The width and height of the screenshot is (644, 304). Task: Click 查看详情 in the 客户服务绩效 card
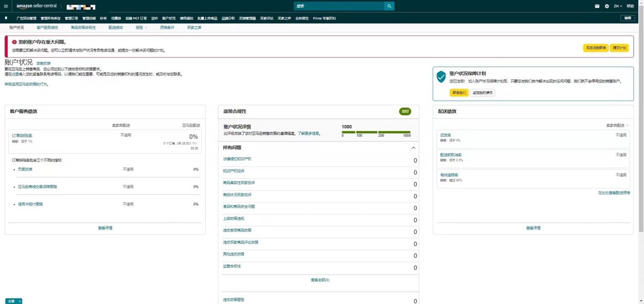pos(105,228)
